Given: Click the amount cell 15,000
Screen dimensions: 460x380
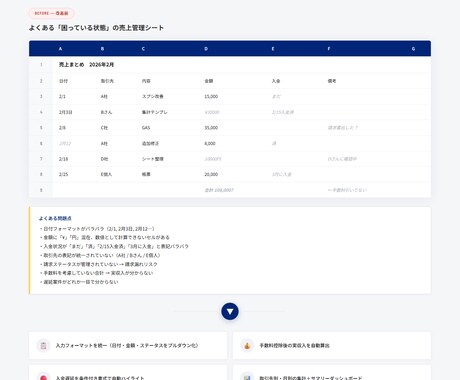Looking at the screenshot, I should coord(211,96).
